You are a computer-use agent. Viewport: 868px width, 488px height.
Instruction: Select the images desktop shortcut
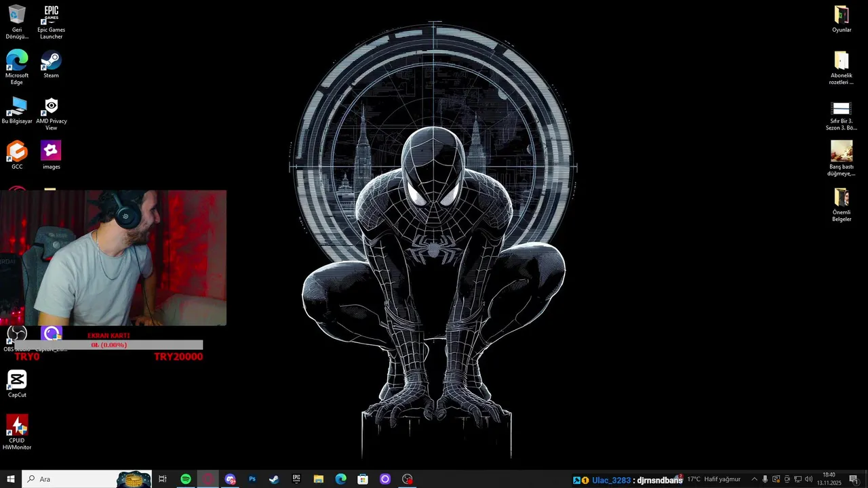point(51,155)
